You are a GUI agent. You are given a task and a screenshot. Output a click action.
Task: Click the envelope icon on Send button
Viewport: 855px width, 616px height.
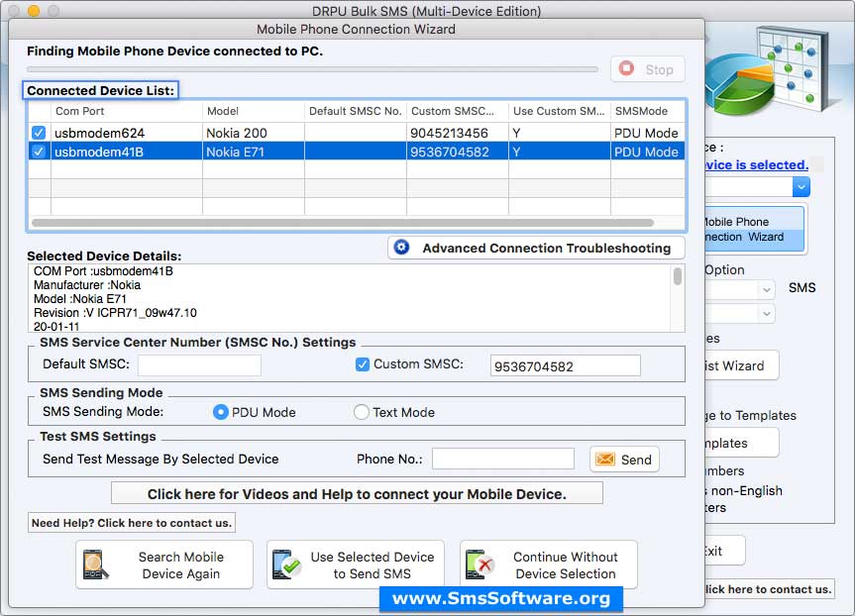coord(604,459)
